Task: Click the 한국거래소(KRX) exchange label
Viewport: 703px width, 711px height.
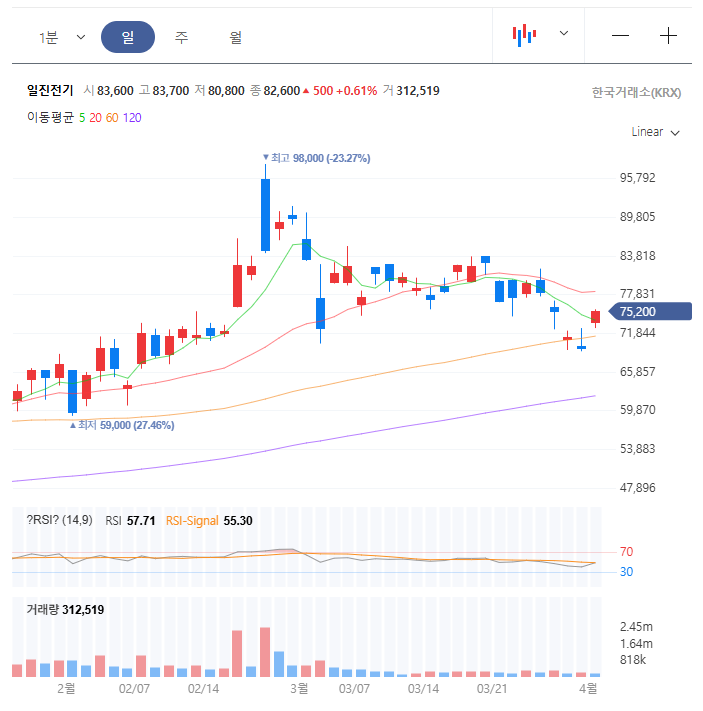Action: pyautogui.click(x=636, y=93)
